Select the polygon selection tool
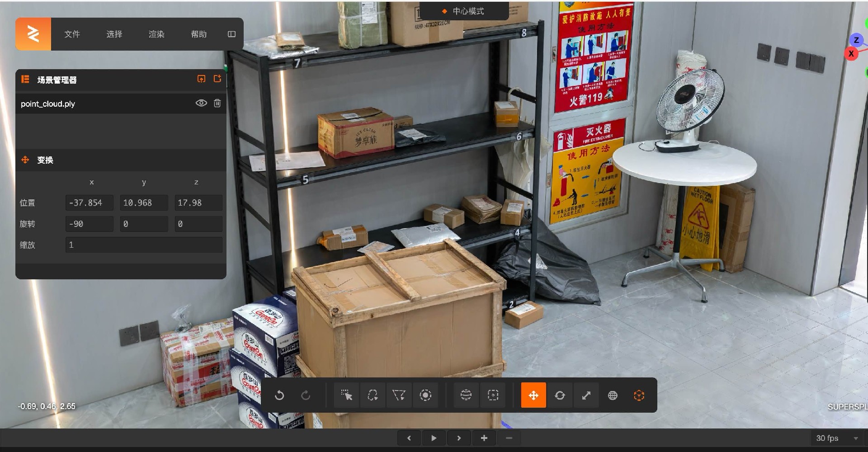 pos(399,395)
